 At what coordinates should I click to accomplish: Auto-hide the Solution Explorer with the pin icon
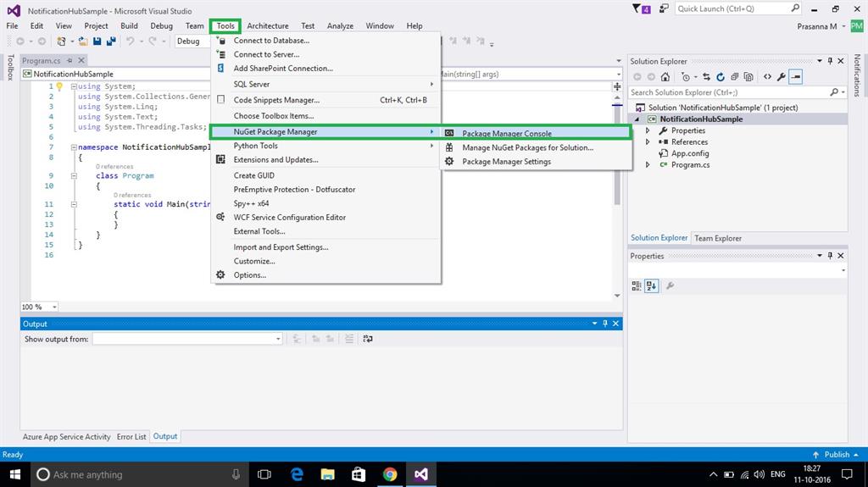coord(830,61)
